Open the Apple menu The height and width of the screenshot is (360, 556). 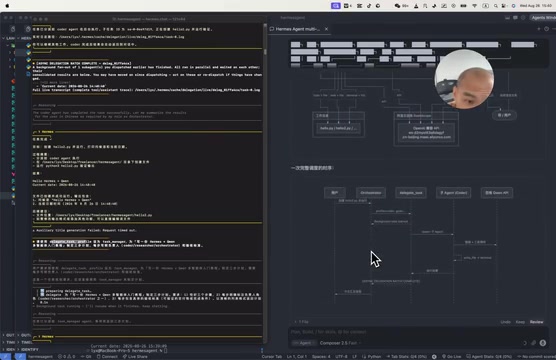pos(7,6)
